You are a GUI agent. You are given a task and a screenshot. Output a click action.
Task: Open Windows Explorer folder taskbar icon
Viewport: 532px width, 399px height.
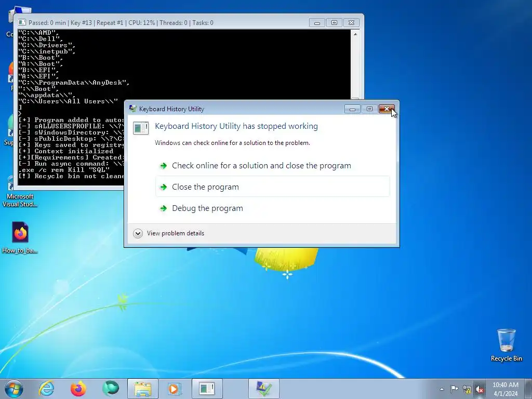pyautogui.click(x=143, y=389)
